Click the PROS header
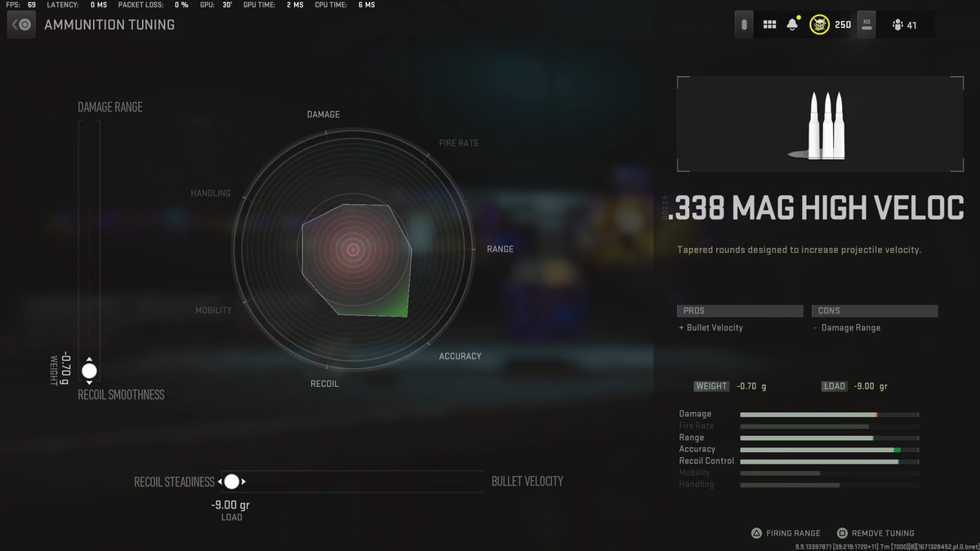Image resolution: width=980 pixels, height=551 pixels. click(x=740, y=311)
